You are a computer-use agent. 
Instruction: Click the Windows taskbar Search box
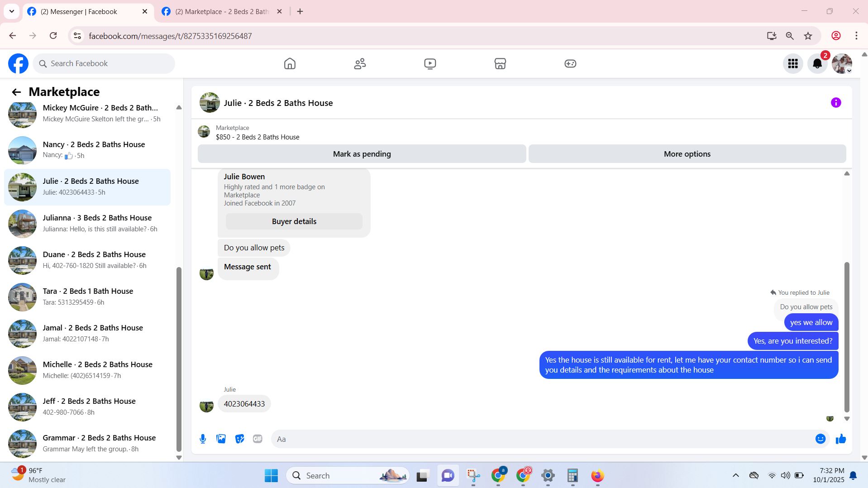348,476
